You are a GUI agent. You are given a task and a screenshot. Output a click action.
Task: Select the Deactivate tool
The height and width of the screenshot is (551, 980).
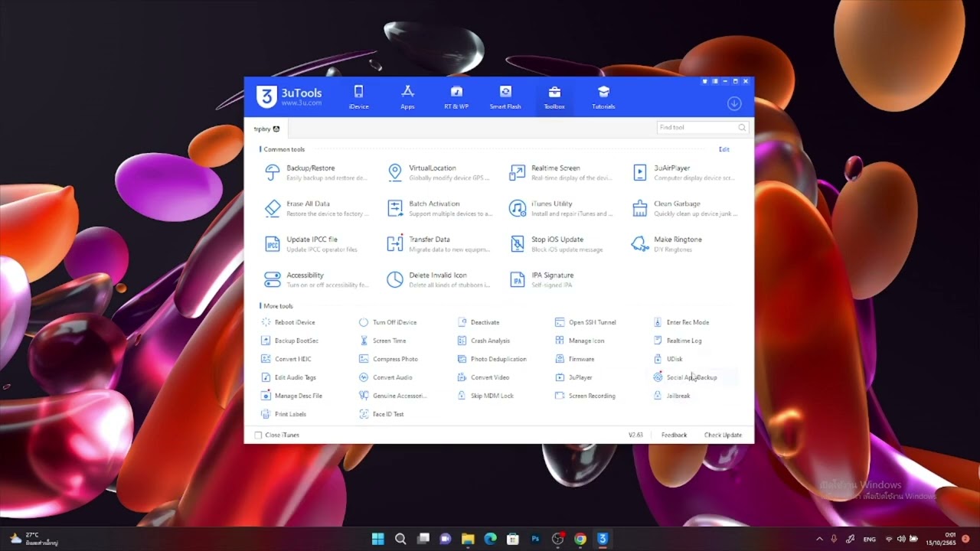[x=479, y=322]
